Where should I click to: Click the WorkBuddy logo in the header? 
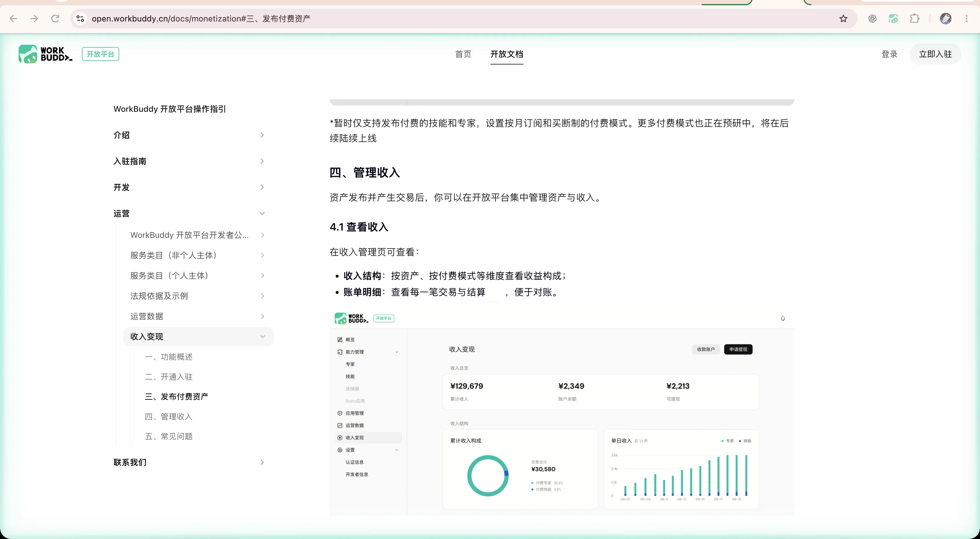click(45, 54)
